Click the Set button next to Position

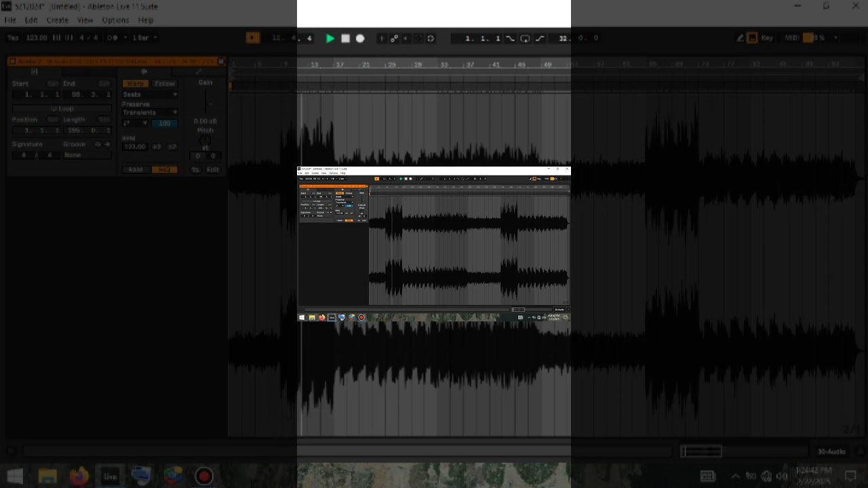[53, 120]
